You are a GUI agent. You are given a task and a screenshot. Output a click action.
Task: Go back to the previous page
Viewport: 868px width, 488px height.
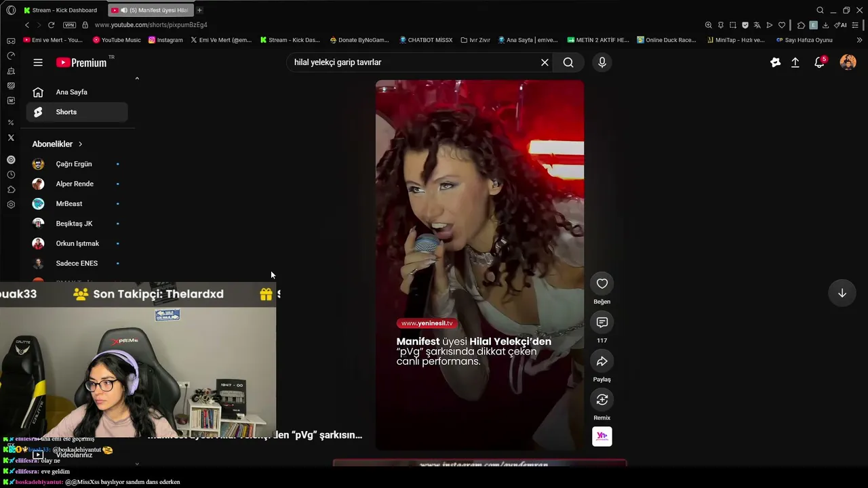pyautogui.click(x=27, y=25)
